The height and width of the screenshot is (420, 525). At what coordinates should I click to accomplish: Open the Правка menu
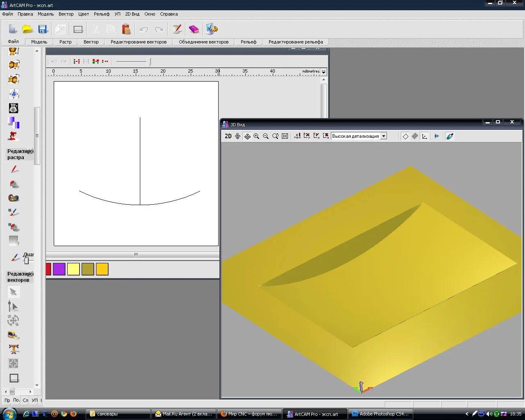coord(25,14)
